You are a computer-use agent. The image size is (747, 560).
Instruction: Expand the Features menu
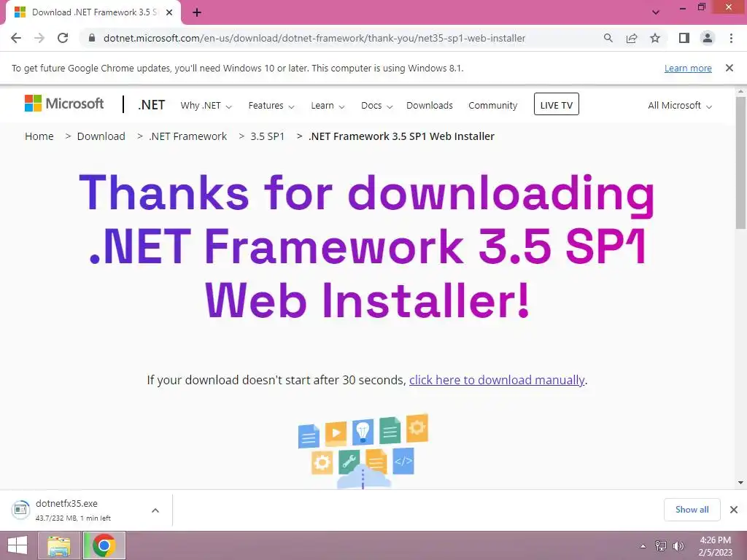(x=271, y=105)
